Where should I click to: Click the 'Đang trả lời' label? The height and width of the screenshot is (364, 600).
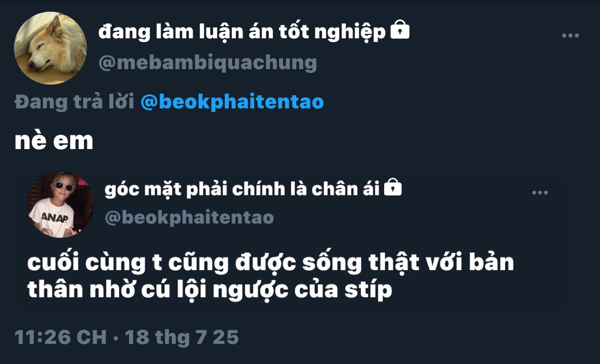(75, 102)
